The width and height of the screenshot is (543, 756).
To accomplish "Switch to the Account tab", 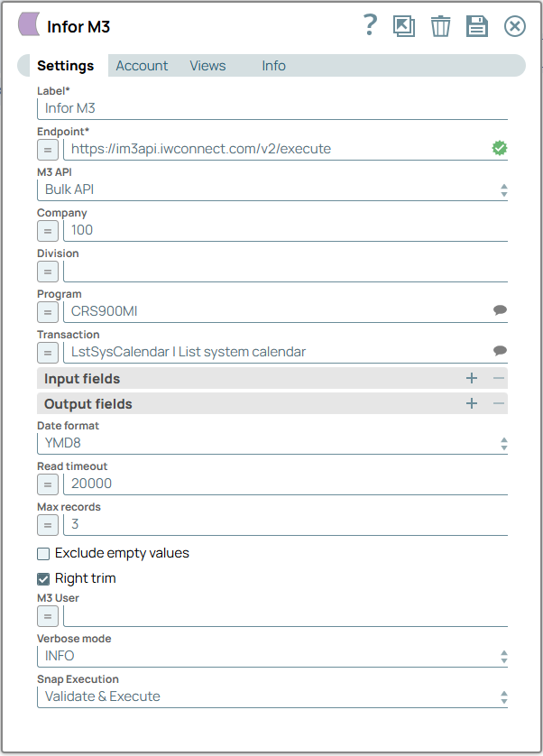I will coord(141,65).
